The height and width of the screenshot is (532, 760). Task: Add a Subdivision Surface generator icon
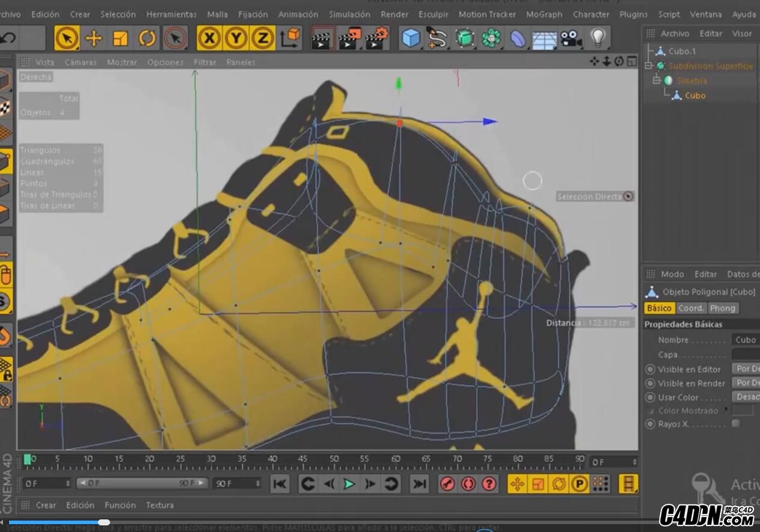click(465, 38)
